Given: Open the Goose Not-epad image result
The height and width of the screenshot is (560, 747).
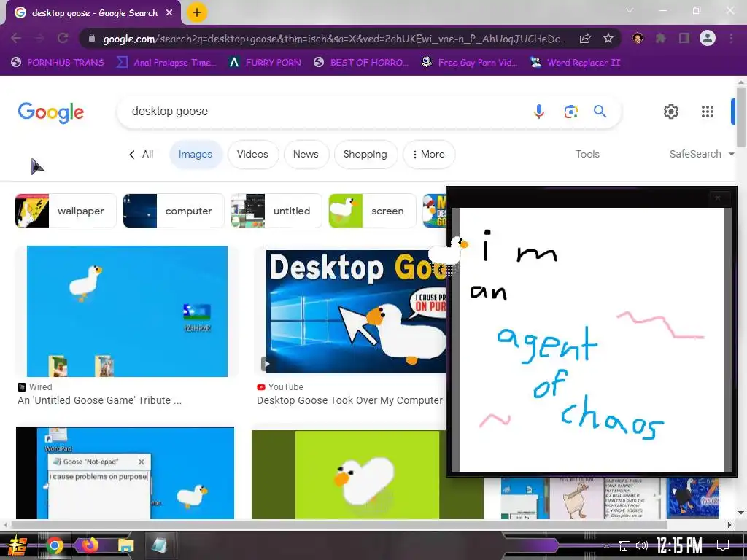Looking at the screenshot, I should coord(125,472).
